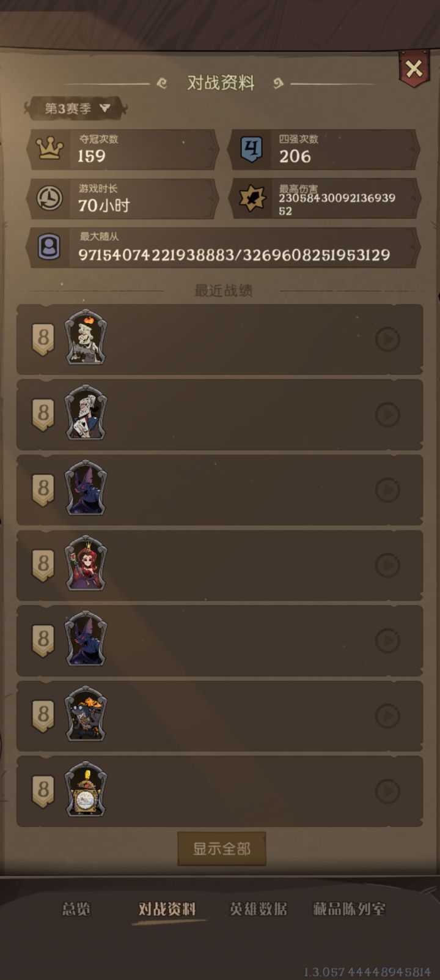Click the top-four shield icon beside 四强次数
440x980 pixels.
pyautogui.click(x=252, y=149)
